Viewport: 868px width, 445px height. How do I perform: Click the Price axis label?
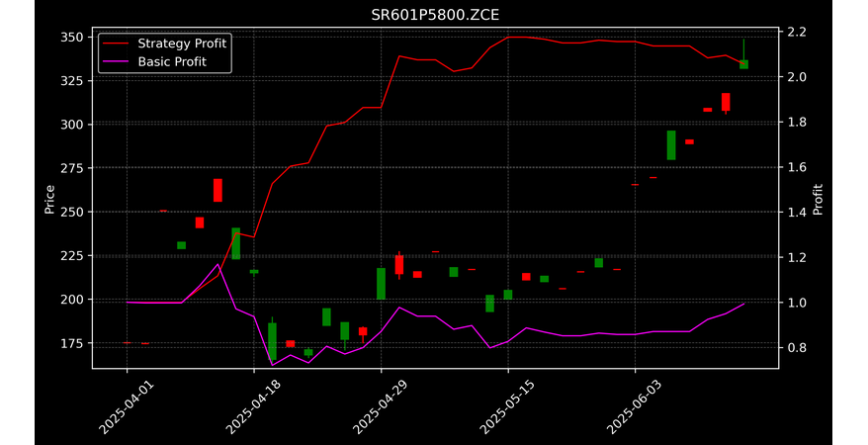coord(49,199)
